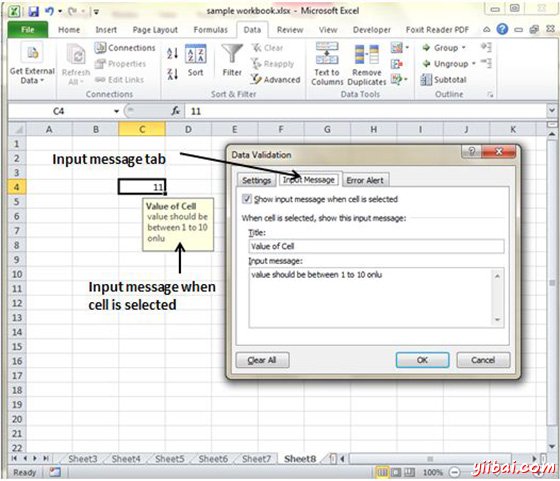Image resolution: width=560 pixels, height=481 pixels.
Task: Click vertical scrollbar down arrow of sheet
Action: tap(552, 446)
